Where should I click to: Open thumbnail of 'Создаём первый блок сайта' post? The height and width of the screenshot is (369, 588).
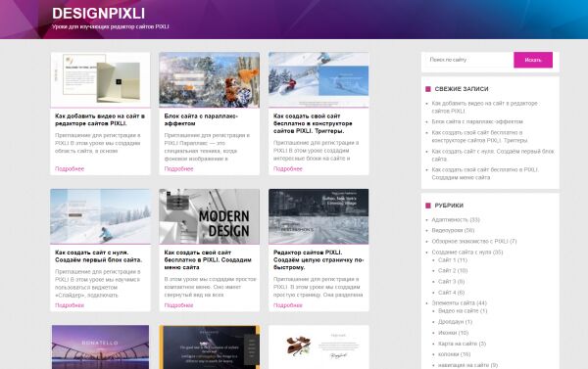pos(100,216)
